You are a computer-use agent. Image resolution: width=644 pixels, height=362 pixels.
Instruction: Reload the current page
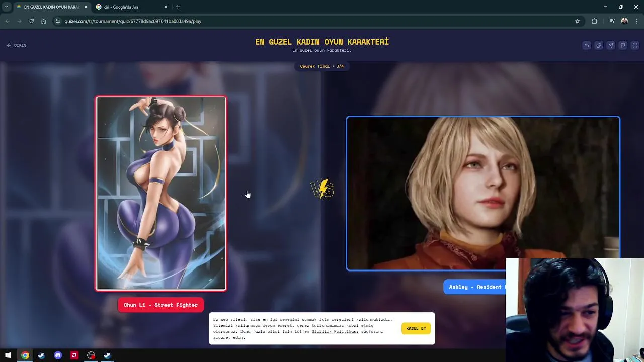click(32, 21)
